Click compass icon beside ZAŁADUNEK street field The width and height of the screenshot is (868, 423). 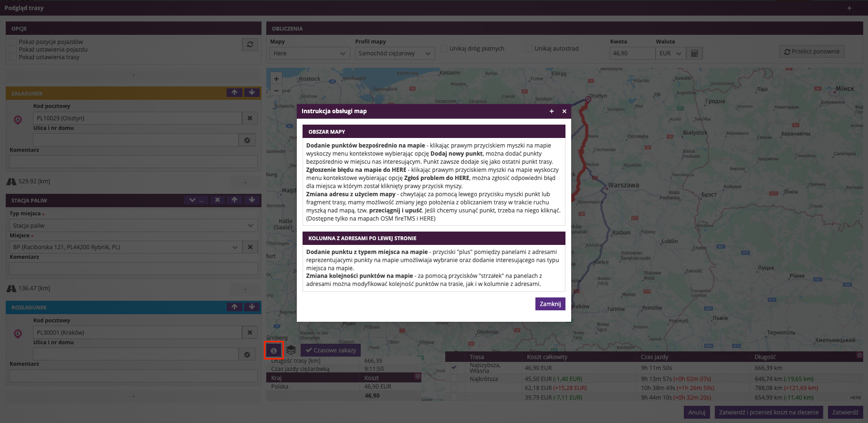[x=247, y=140]
